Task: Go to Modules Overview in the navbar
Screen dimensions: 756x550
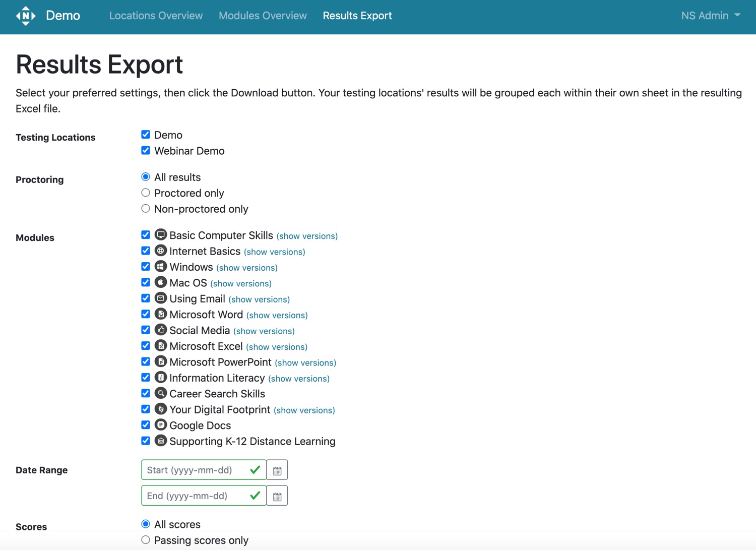Action: click(x=263, y=16)
